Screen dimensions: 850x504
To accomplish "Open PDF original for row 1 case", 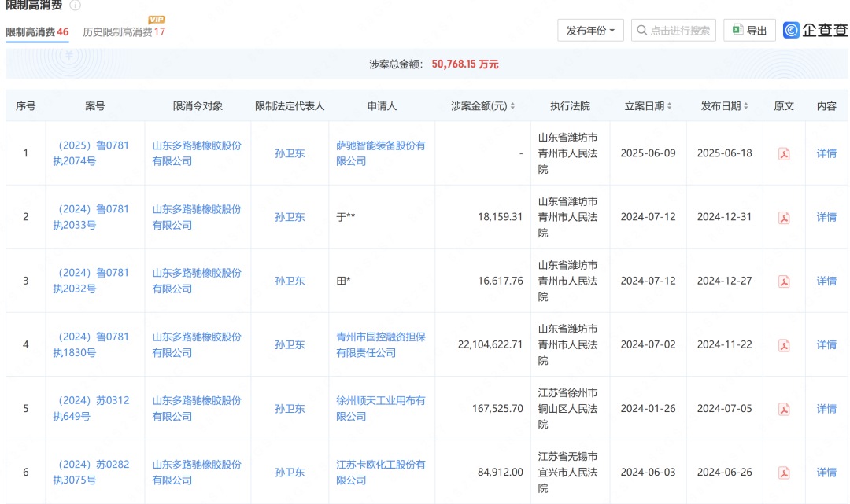I will (x=784, y=154).
